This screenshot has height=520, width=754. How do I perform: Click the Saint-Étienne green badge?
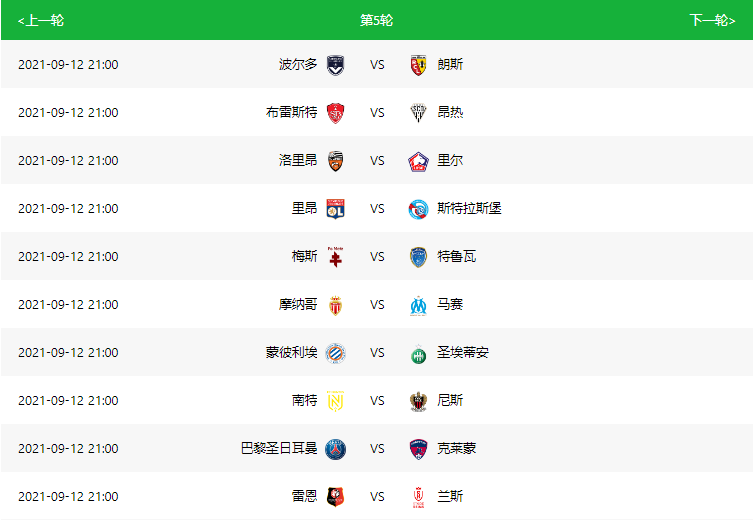418,353
